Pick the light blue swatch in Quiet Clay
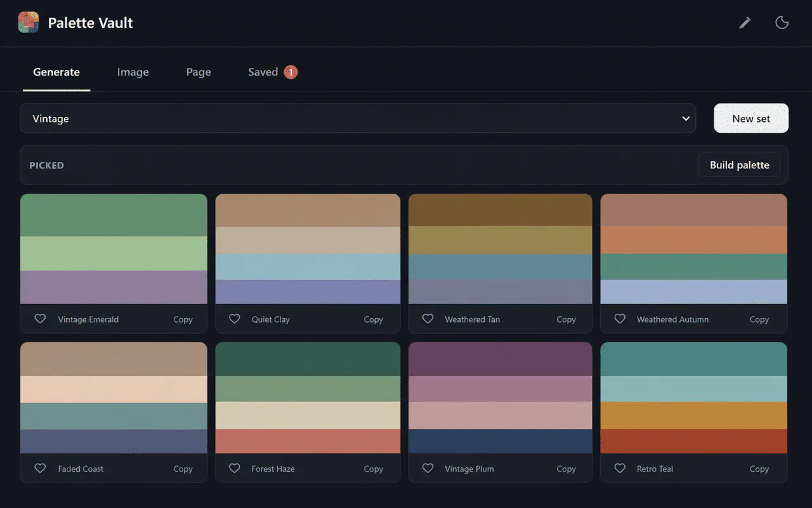 pos(308,267)
